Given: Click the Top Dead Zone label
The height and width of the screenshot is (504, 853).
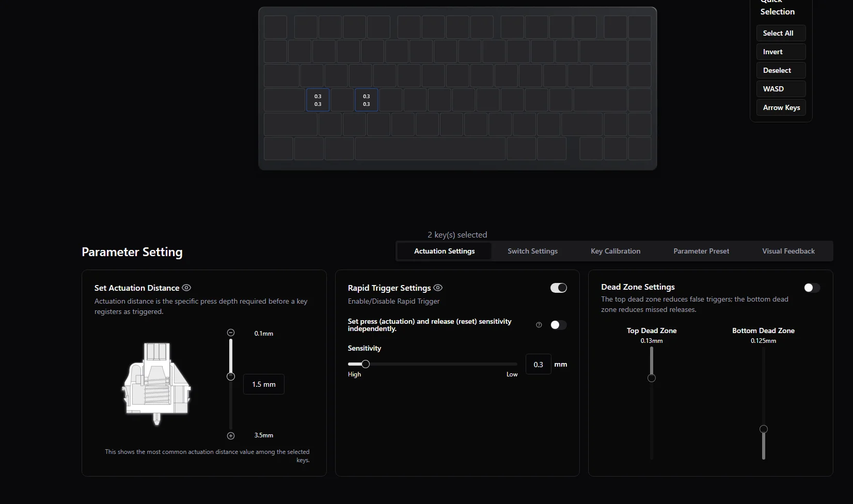Looking at the screenshot, I should (652, 330).
